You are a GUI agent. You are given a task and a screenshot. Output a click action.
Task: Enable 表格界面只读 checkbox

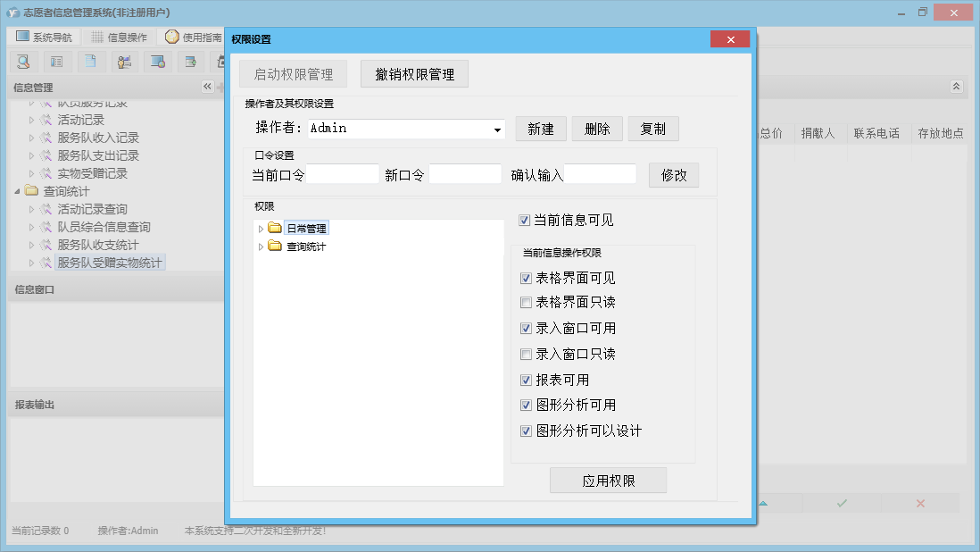pyautogui.click(x=527, y=303)
